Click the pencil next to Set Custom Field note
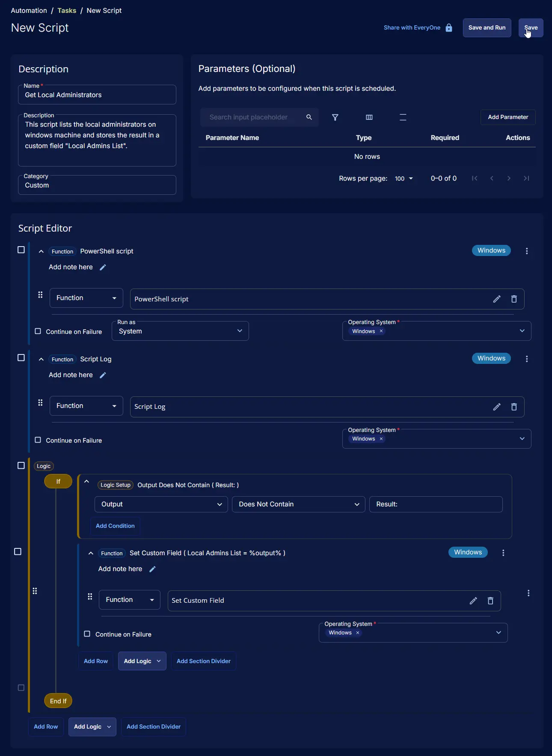552x756 pixels. [152, 569]
